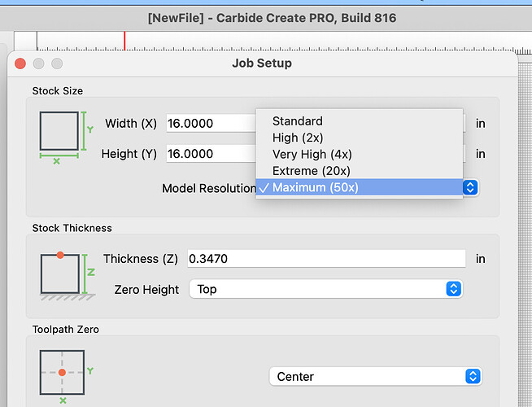The width and height of the screenshot is (532, 407).
Task: Click the Job Setup window title
Action: click(262, 63)
